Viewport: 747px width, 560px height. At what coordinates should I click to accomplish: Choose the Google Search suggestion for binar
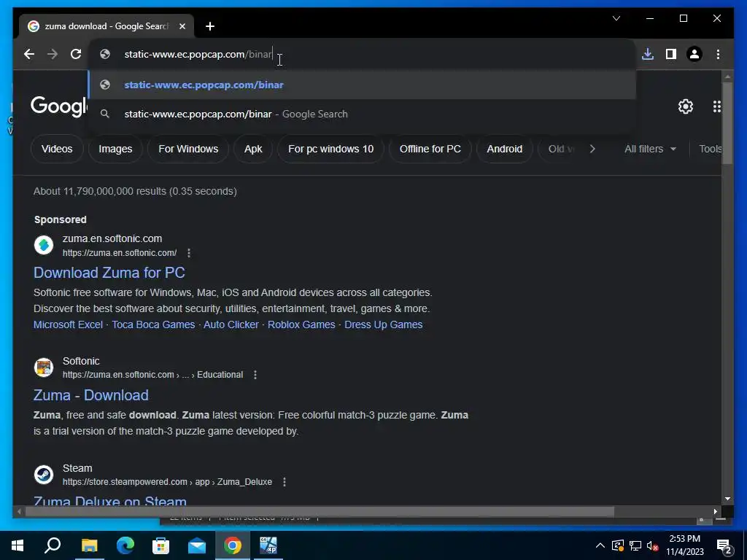[362, 114]
